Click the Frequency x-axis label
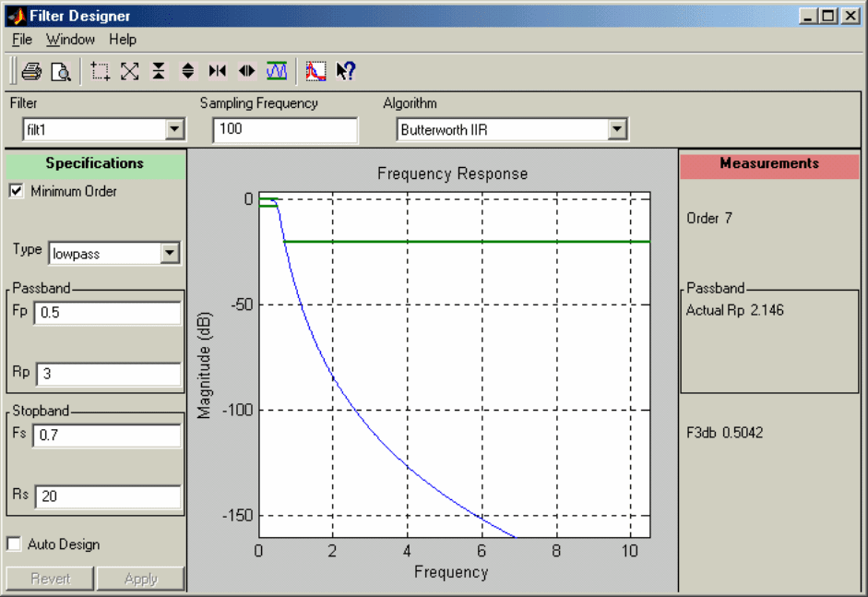 click(x=451, y=572)
